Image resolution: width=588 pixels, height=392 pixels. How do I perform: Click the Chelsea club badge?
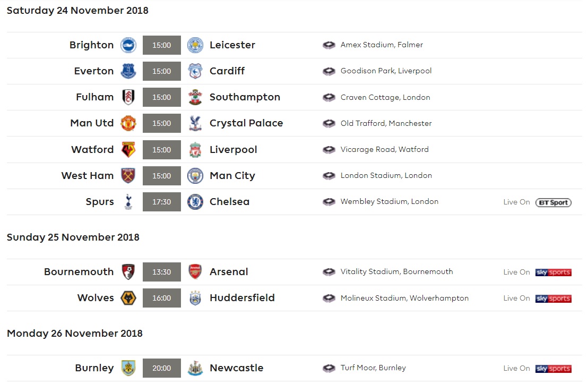[195, 202]
